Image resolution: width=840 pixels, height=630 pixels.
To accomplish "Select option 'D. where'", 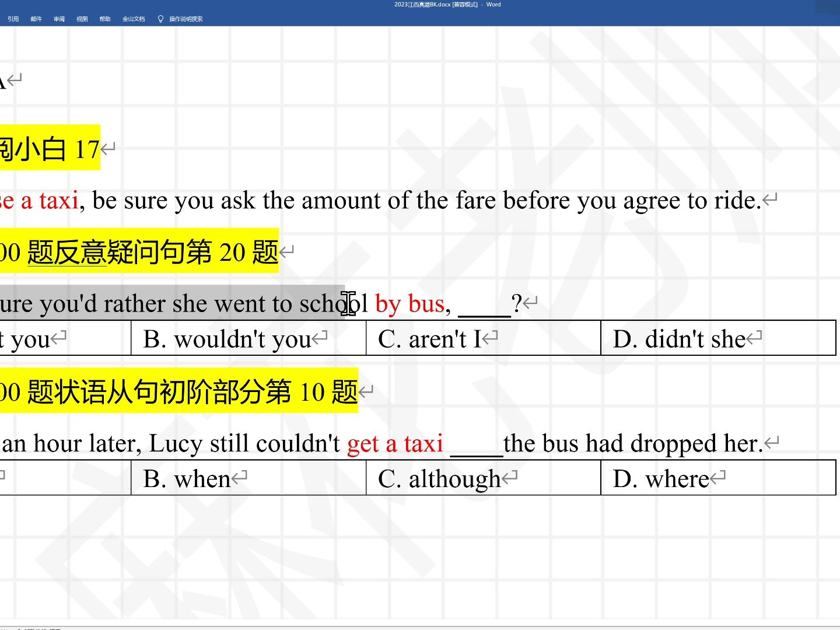I will [x=661, y=479].
